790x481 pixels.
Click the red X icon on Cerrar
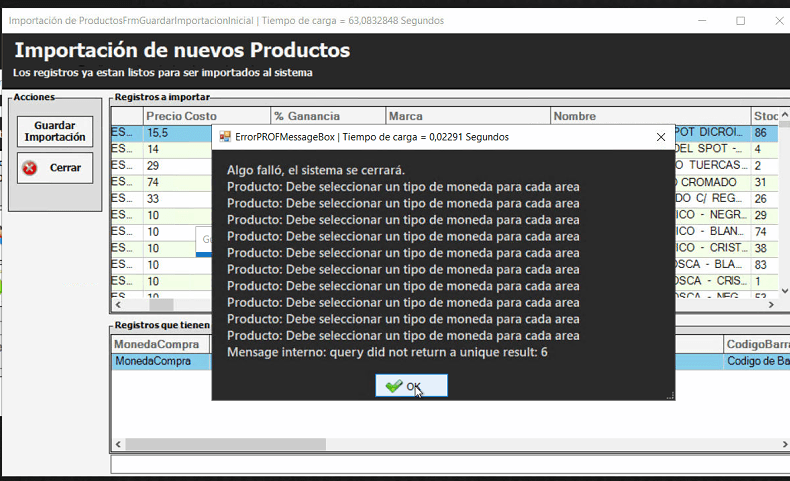click(30, 168)
